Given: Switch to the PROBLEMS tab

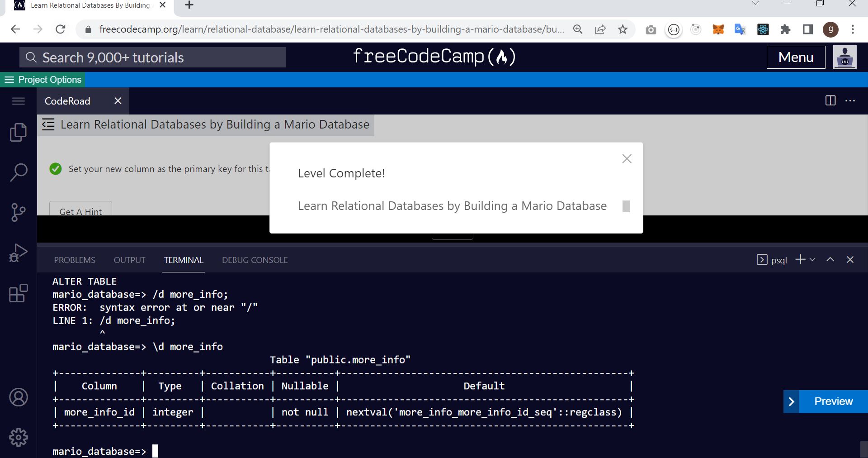Looking at the screenshot, I should [74, 260].
